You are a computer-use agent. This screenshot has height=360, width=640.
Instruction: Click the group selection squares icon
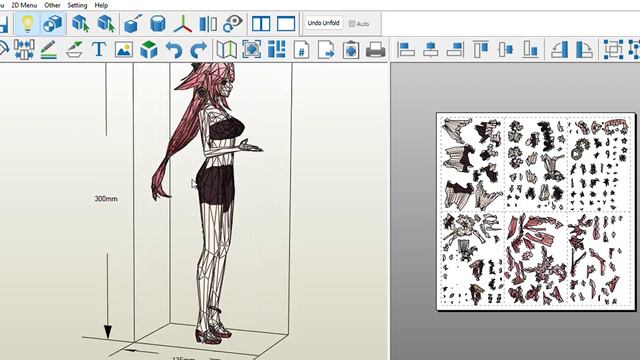613,50
